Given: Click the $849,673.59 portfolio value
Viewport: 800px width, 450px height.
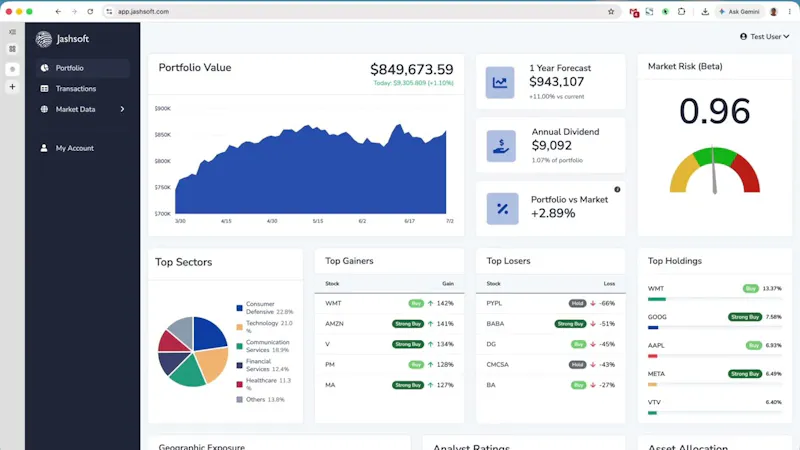Looking at the screenshot, I should (x=412, y=69).
